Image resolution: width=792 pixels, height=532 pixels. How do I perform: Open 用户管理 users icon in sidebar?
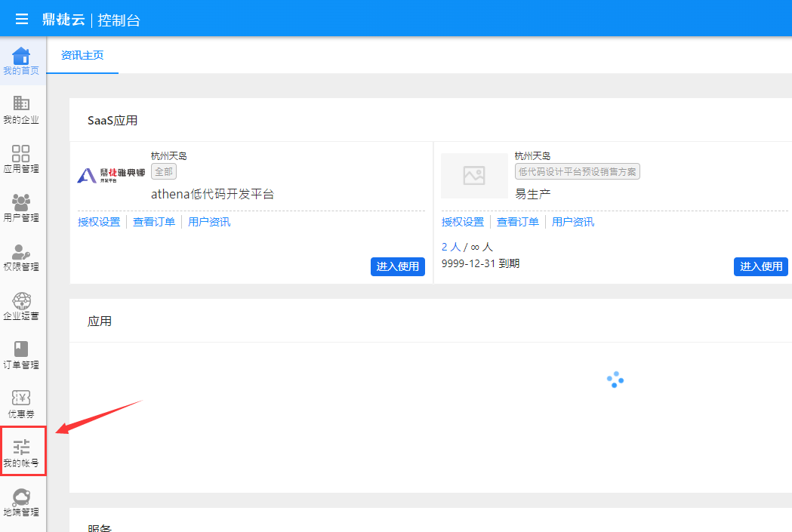(x=21, y=202)
